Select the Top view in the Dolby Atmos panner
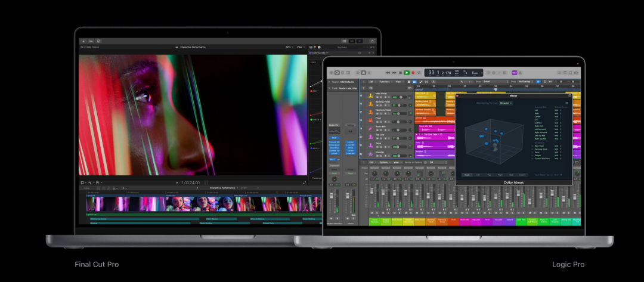 (489, 175)
